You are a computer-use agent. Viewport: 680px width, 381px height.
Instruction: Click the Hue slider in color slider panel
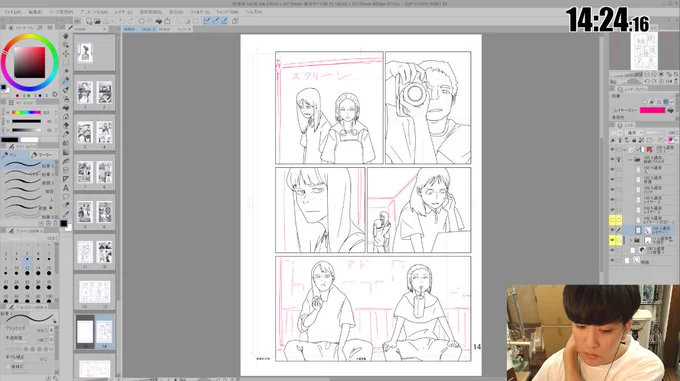(26, 112)
